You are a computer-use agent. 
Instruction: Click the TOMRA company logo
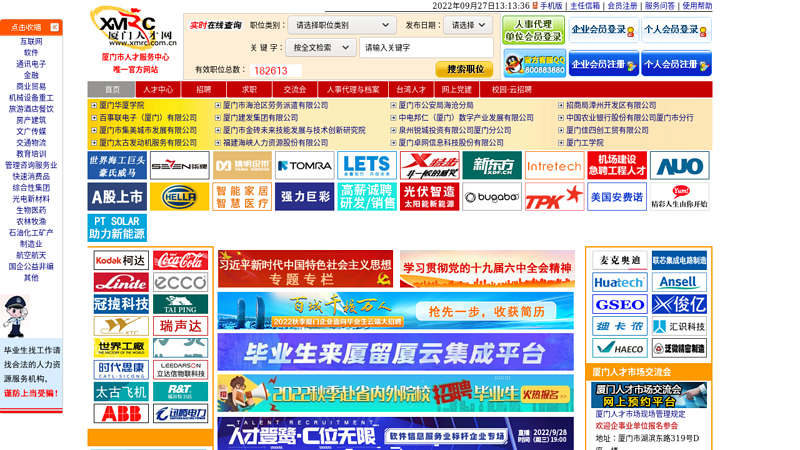[x=305, y=166]
